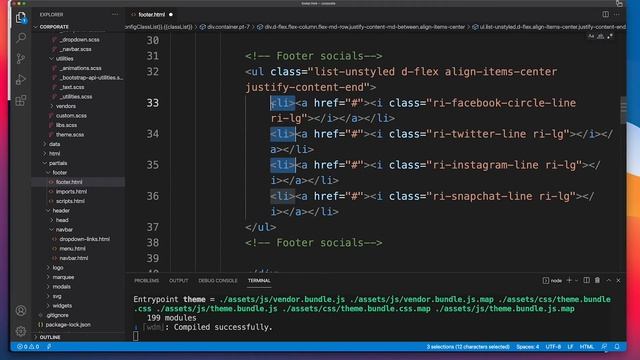The width and height of the screenshot is (640, 360).
Task: Open the Extensions view
Action: pos(21,100)
